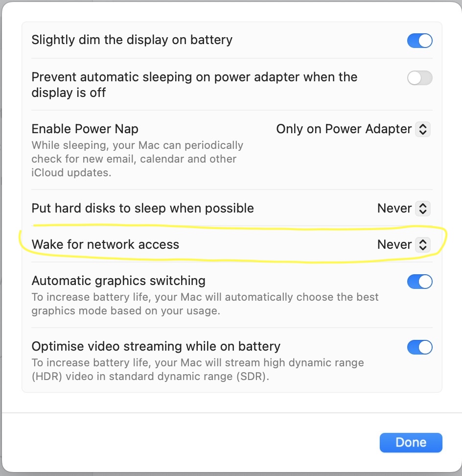Disable the Automatic graphics switching switch
Screen dimensions: 462x476
(419, 282)
